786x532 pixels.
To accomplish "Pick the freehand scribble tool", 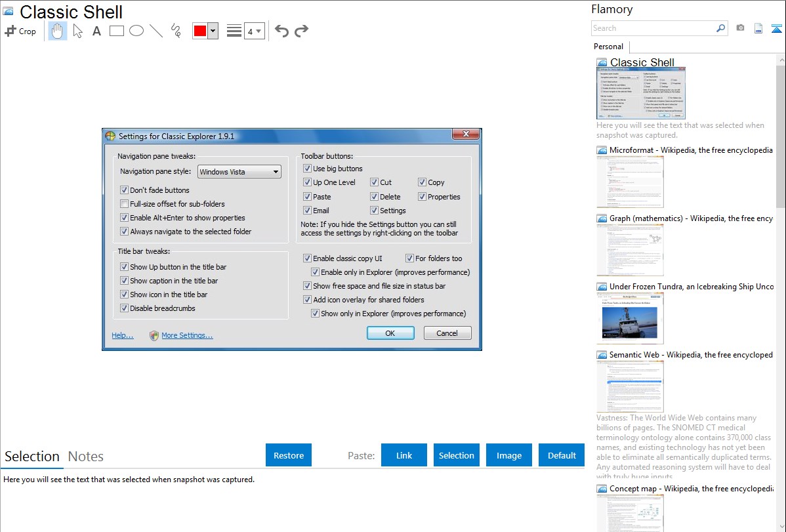I will (x=176, y=31).
